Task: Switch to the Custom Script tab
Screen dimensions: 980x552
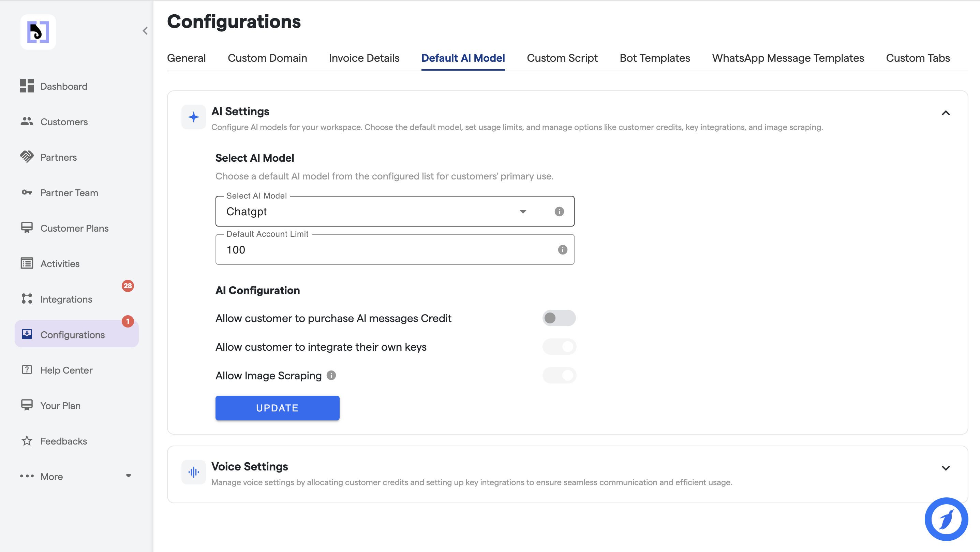Action: pyautogui.click(x=562, y=58)
